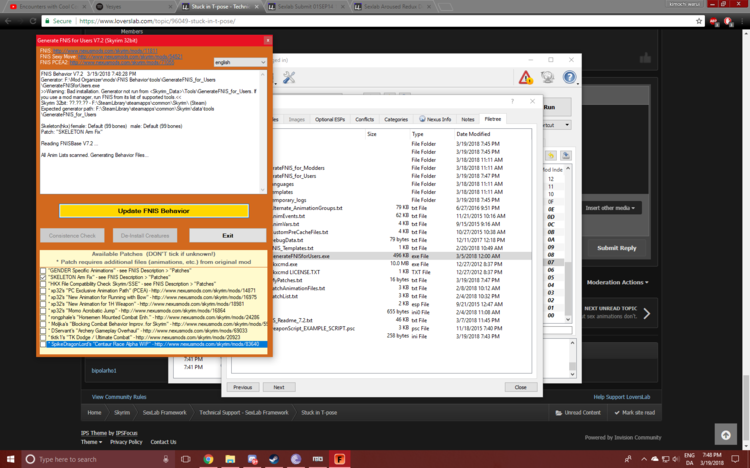This screenshot has height=468, width=750.
Task: Open Mod Organizer settings wrench-and-screwdriver icon
Action: (x=288, y=77)
